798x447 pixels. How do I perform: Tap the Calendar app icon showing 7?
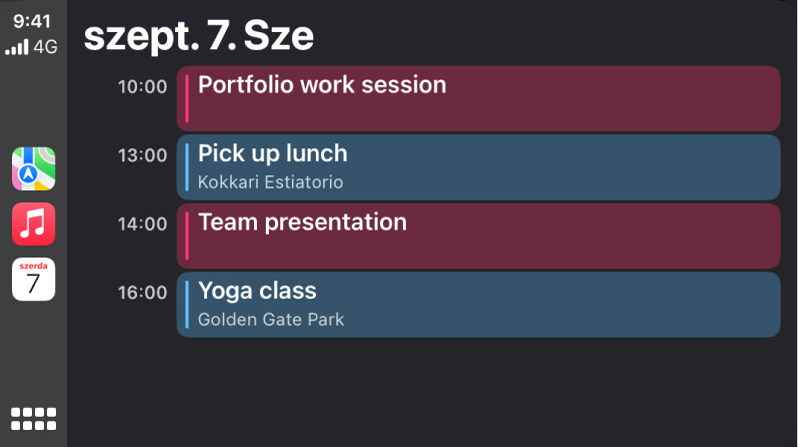33,279
